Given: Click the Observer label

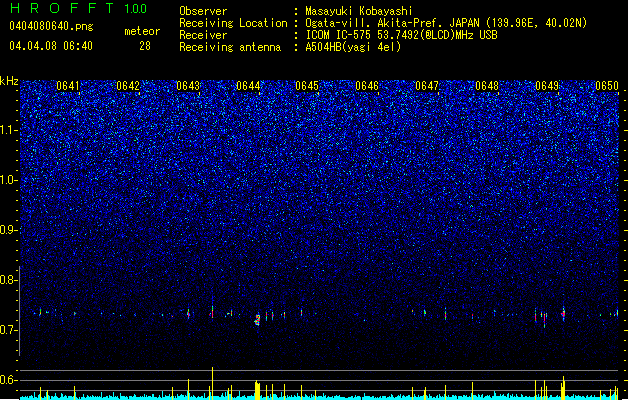Looking at the screenshot, I should (203, 11).
